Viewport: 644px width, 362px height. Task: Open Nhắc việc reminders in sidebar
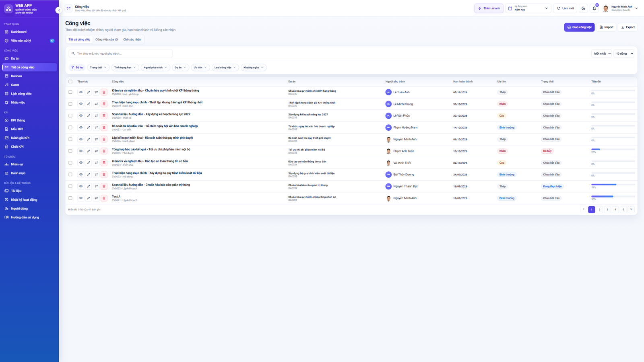(x=29, y=103)
